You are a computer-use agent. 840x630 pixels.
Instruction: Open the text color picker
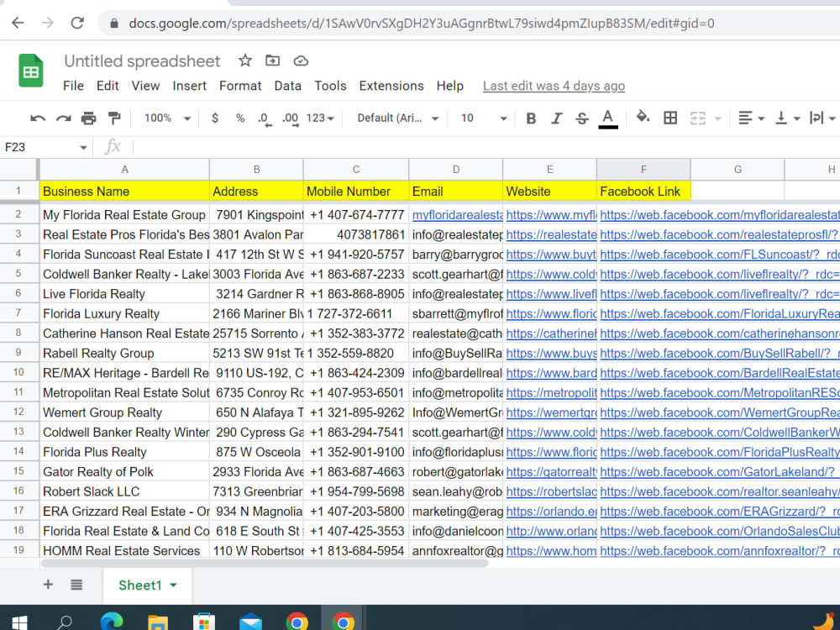coord(607,118)
